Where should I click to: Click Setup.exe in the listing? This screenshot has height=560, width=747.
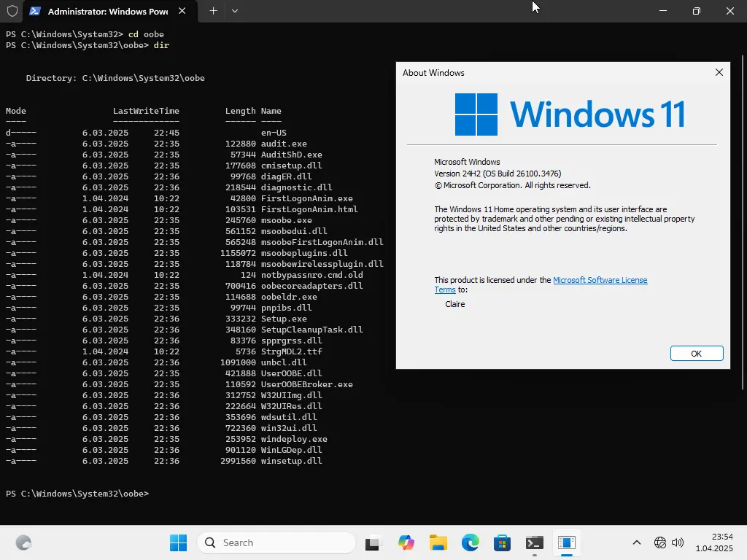pos(284,319)
